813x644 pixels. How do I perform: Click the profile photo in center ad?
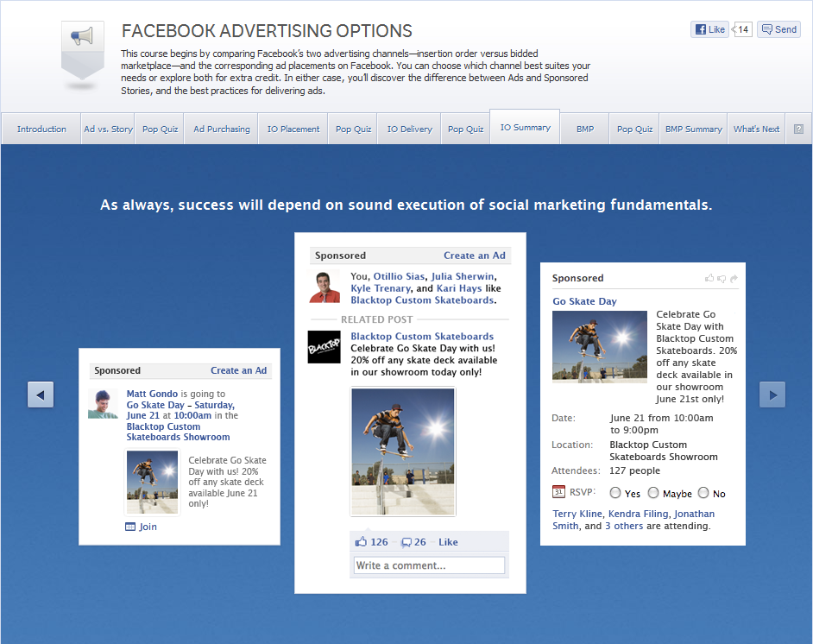tap(325, 287)
